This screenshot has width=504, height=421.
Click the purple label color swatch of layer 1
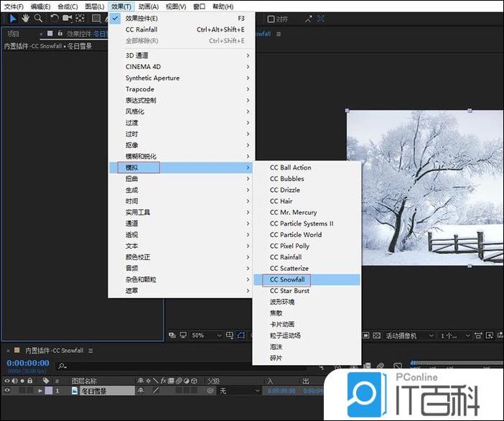pyautogui.click(x=49, y=391)
